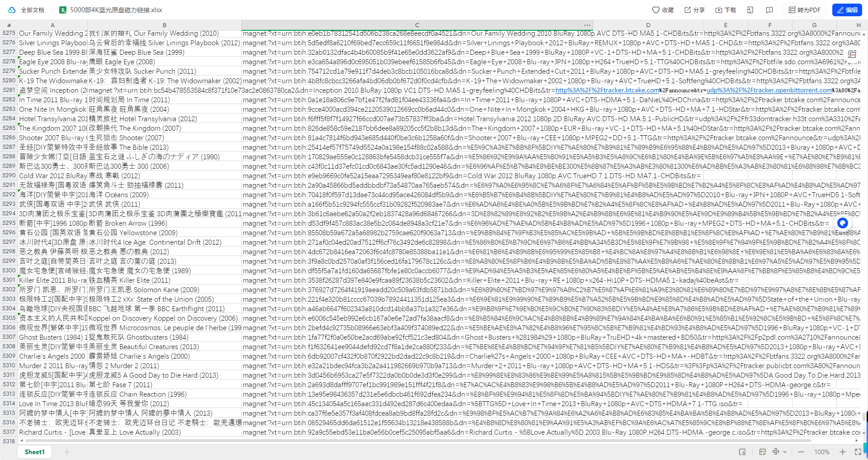Share the file via 分享

click(x=694, y=10)
